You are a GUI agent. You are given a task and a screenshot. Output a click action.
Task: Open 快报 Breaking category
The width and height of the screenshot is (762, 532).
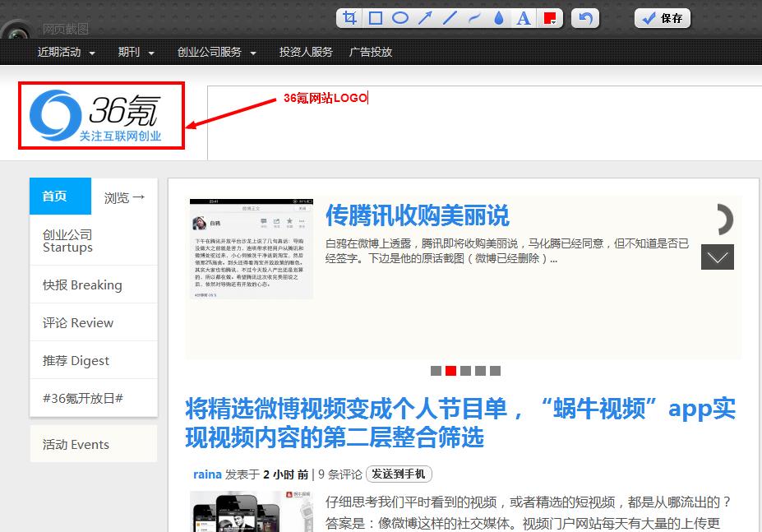click(94, 285)
